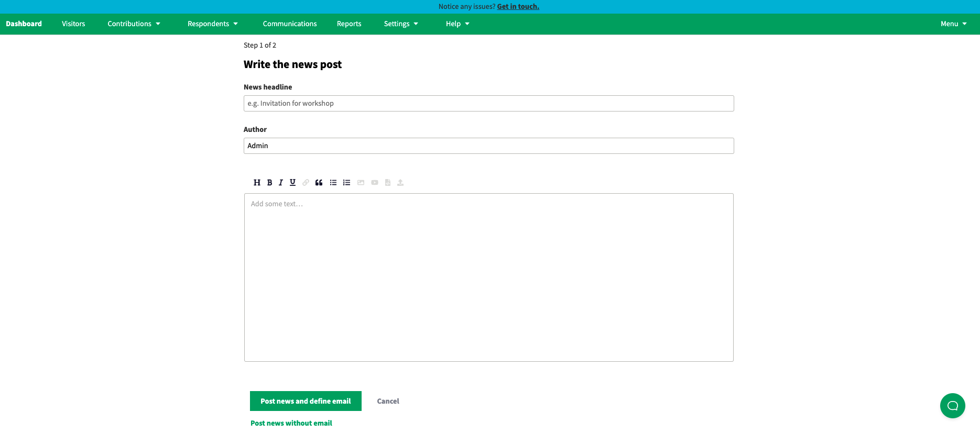Expand the Contributions dropdown menu

click(134, 24)
